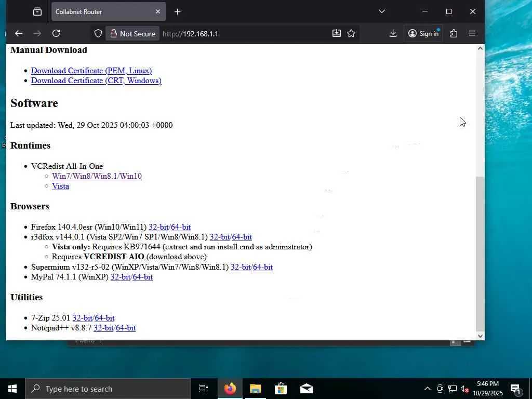This screenshot has width=532, height=399.
Task: Download Certificate (CRT, Windows) link
Action: pyautogui.click(x=96, y=81)
